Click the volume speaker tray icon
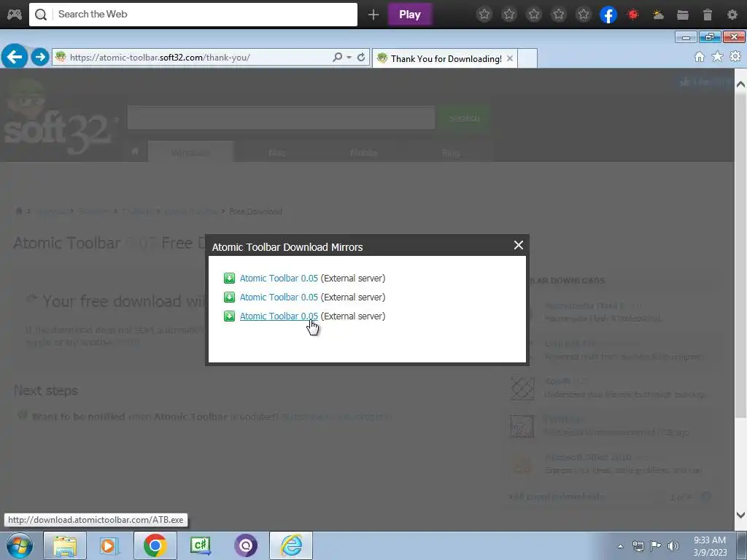The width and height of the screenshot is (747, 560). click(673, 546)
